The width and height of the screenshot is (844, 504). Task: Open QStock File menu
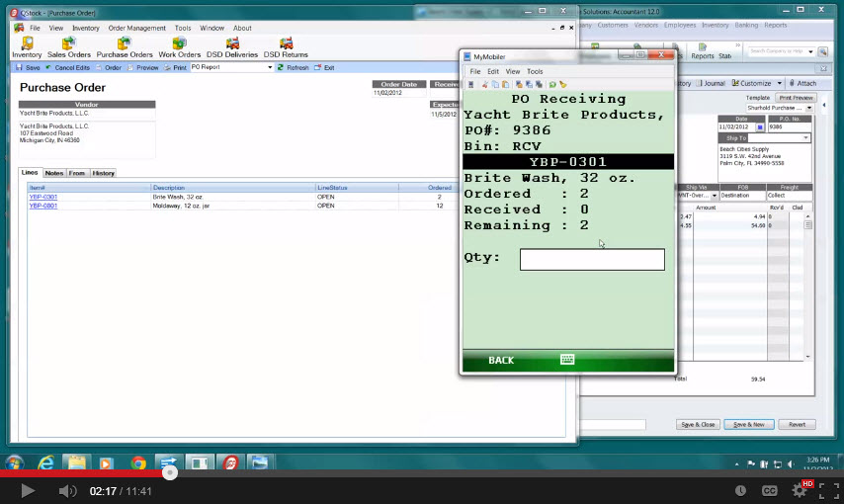pos(35,28)
